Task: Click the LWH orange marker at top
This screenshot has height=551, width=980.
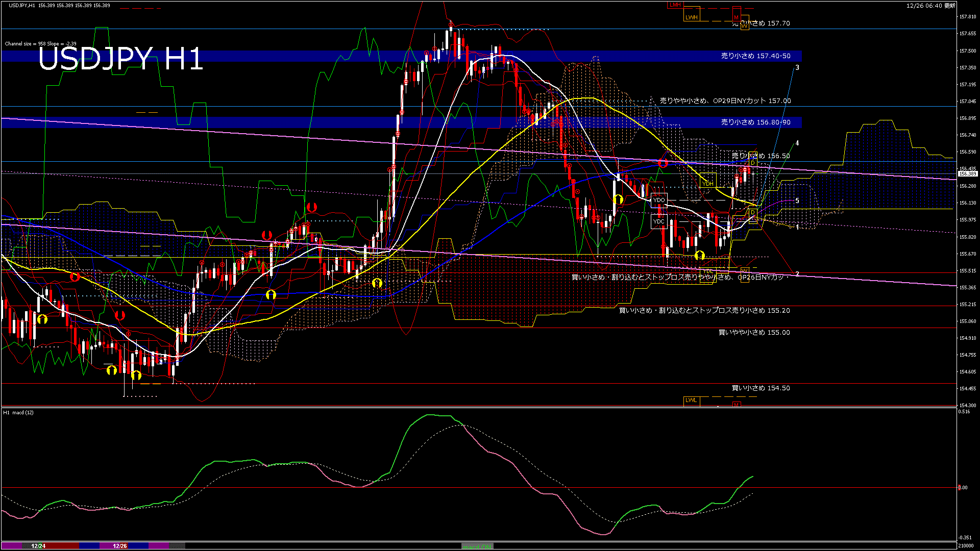Action: coord(691,17)
